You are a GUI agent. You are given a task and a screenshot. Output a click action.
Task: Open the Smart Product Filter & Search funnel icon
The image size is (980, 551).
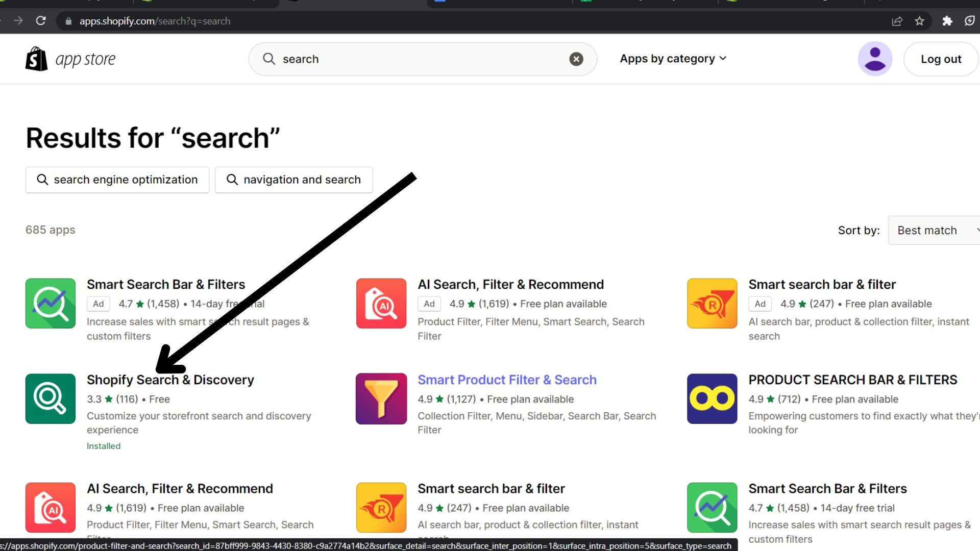pos(381,398)
